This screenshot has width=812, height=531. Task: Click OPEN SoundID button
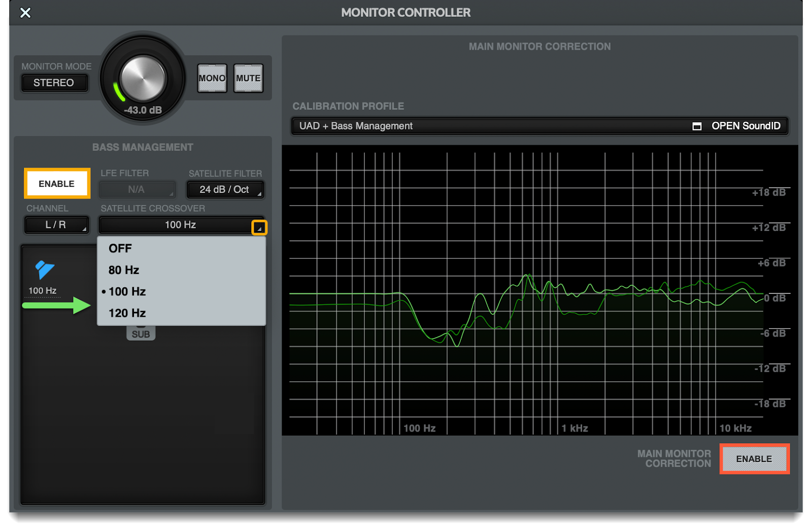(x=746, y=126)
